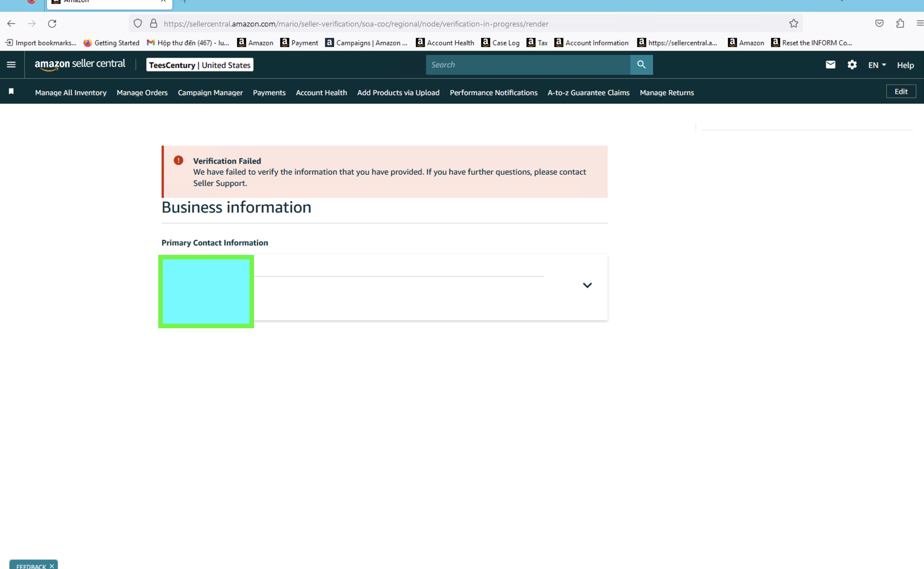Click the search magnifier button
The image size is (924, 569).
pyautogui.click(x=641, y=65)
